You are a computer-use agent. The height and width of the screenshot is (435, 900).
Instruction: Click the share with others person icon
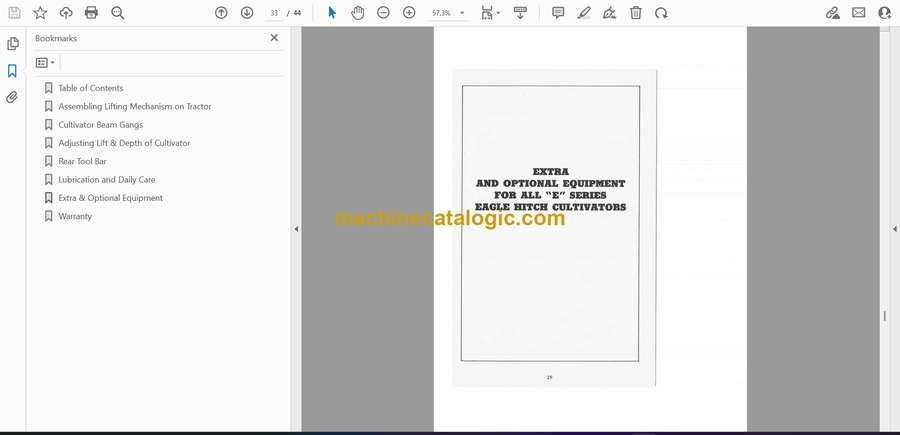coord(885,13)
